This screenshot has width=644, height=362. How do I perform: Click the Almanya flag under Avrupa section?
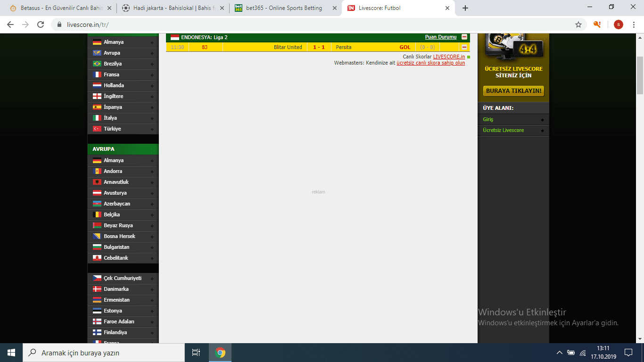[x=97, y=160]
